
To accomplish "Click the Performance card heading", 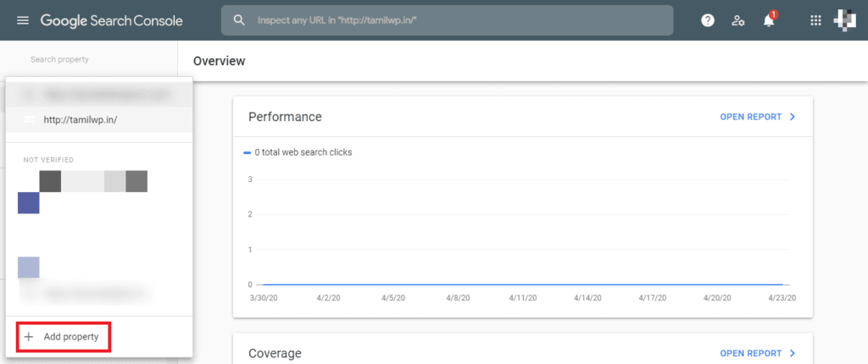I will coord(285,117).
